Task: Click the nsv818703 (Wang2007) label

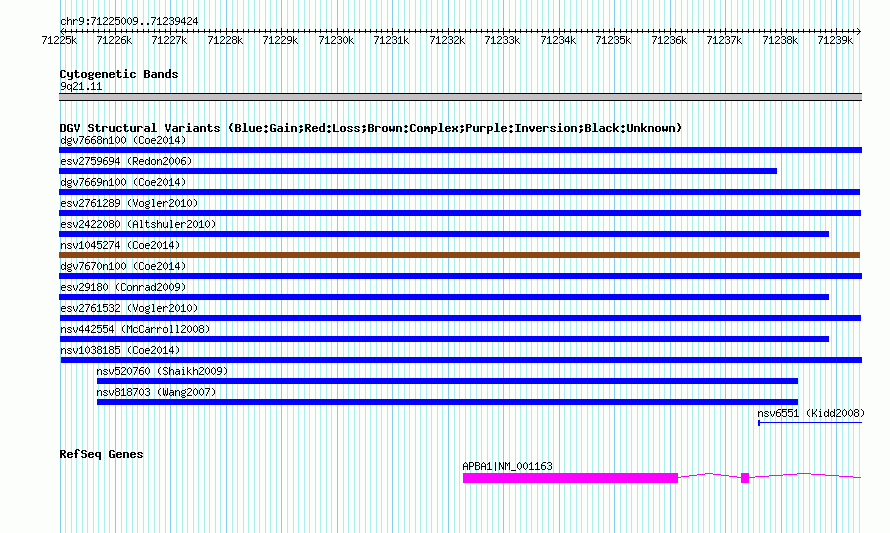Action: pyautogui.click(x=157, y=392)
